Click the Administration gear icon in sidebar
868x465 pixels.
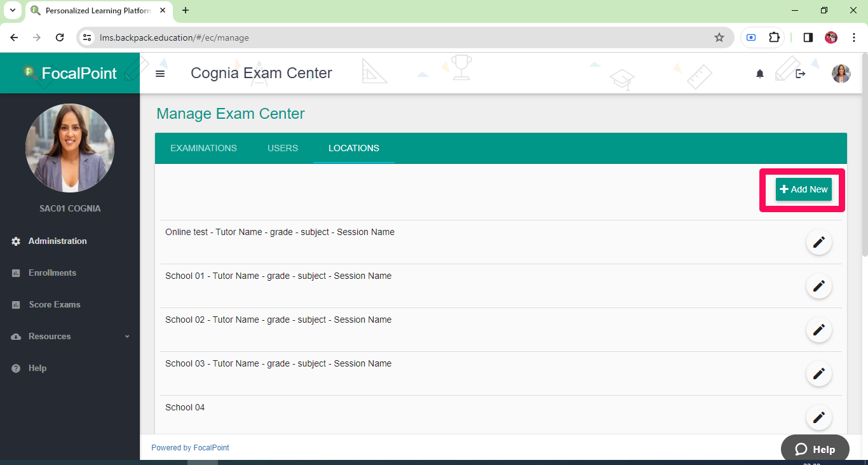point(16,241)
